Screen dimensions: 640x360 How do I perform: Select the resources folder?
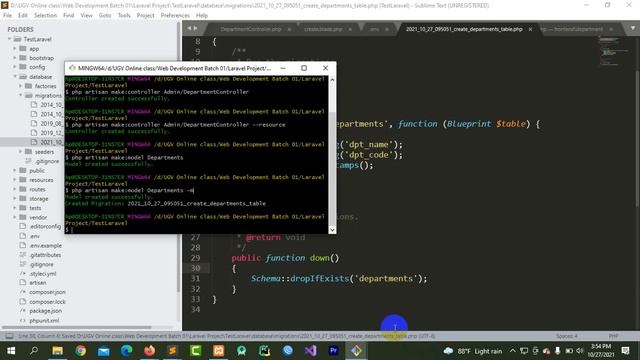click(41, 180)
